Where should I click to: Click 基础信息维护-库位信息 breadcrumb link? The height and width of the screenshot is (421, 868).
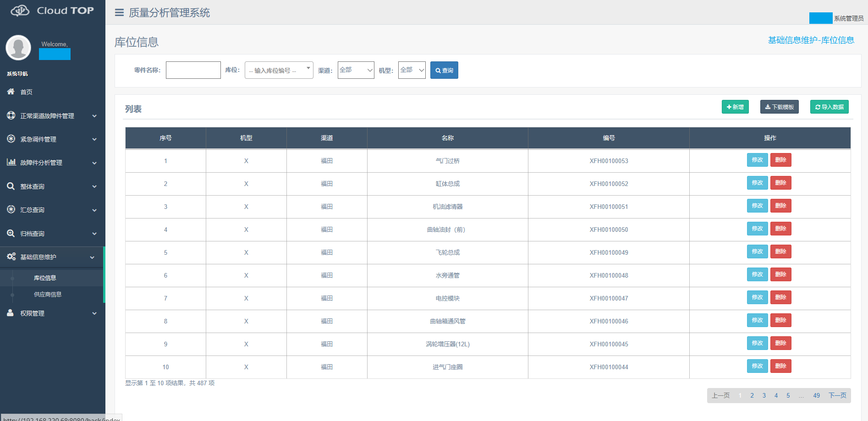pyautogui.click(x=811, y=40)
